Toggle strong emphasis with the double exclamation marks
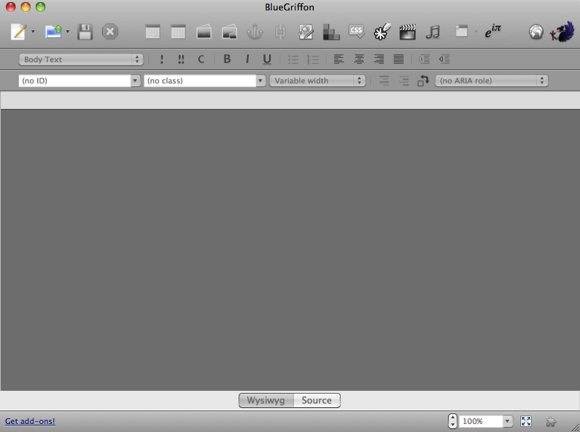Viewport: 580px width, 432px height. tap(181, 59)
